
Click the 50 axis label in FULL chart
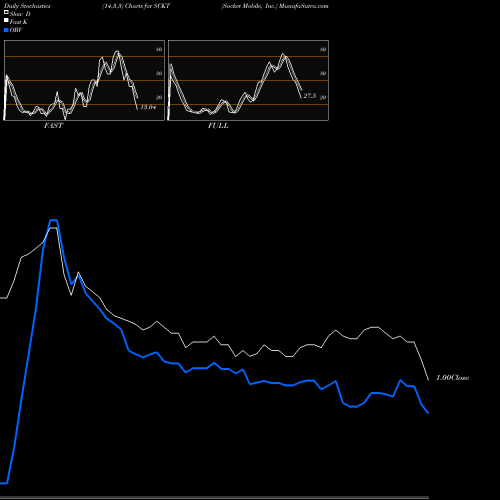[x=323, y=73]
